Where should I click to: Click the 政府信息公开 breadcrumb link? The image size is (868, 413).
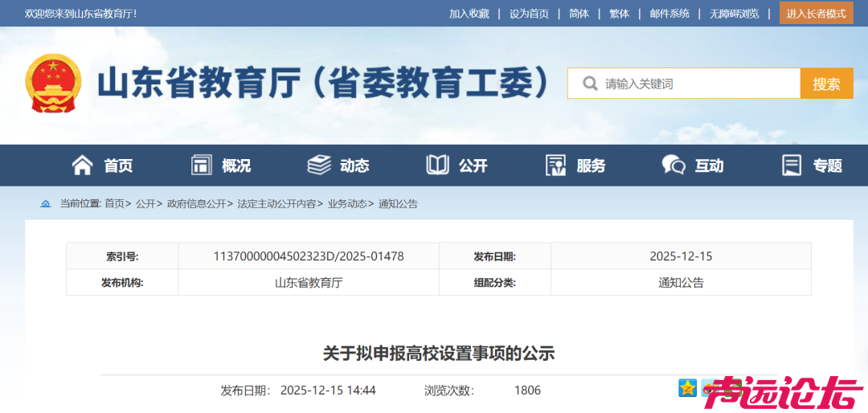coord(197,204)
